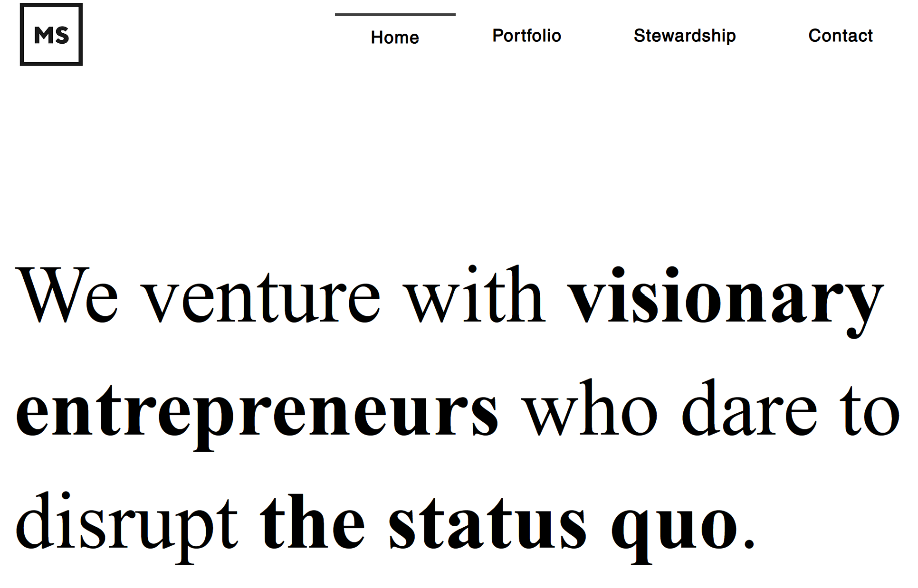This screenshot has height=588, width=918.
Task: Open the Contact page link
Action: click(841, 36)
